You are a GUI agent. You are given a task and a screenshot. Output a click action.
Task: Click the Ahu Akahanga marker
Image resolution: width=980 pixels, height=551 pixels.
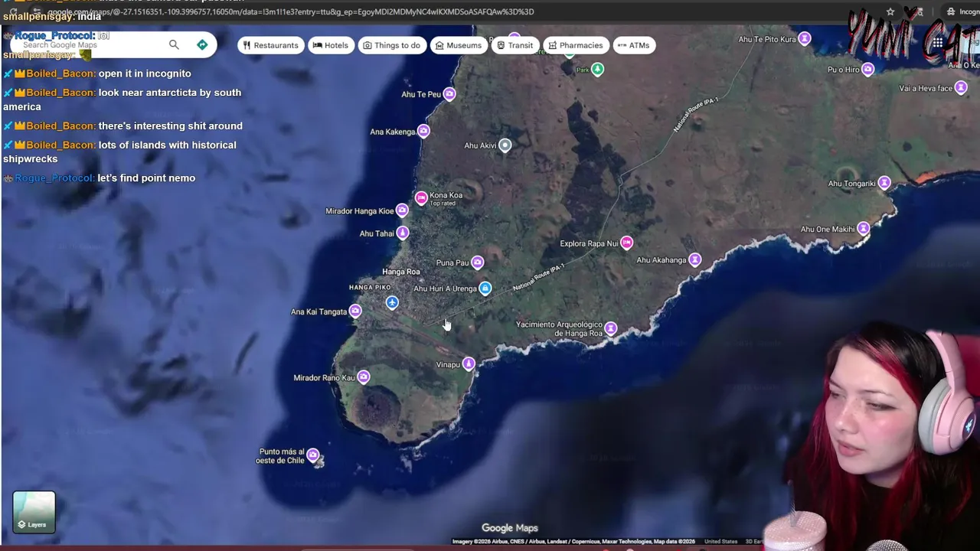click(x=694, y=260)
